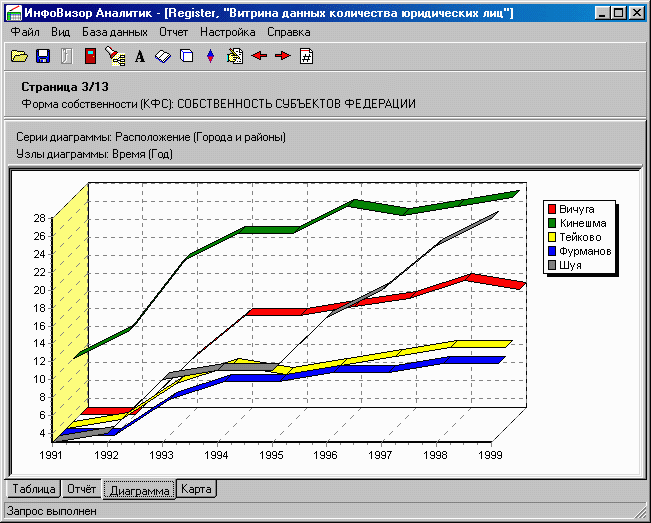This screenshot has height=523, width=651.
Task: Minimize the ИнфоВизор Аналитик window
Action: (602, 13)
